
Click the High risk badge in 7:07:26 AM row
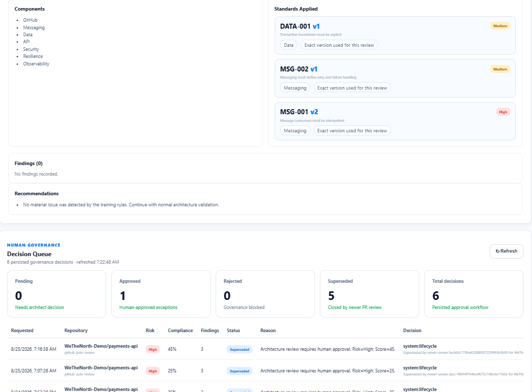point(153,371)
